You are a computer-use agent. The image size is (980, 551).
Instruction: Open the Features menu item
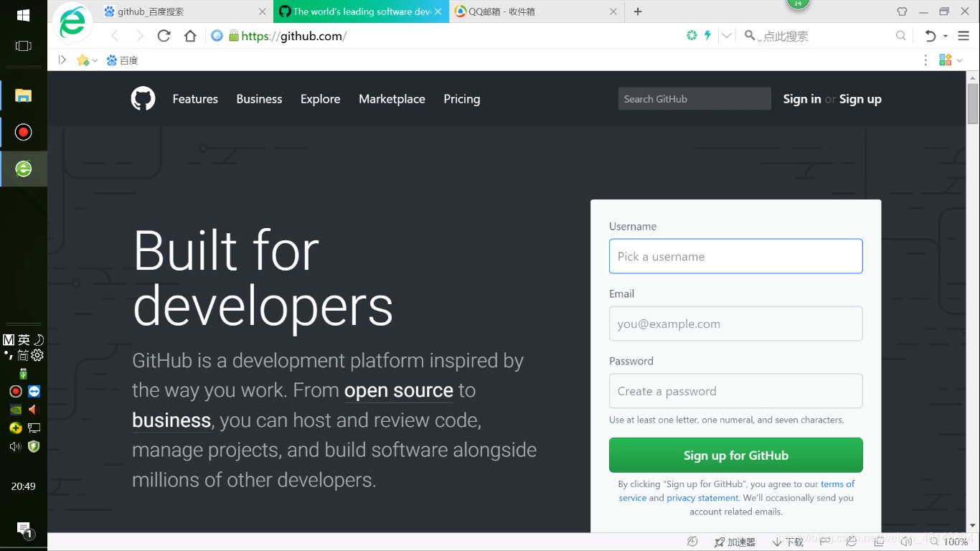tap(195, 99)
